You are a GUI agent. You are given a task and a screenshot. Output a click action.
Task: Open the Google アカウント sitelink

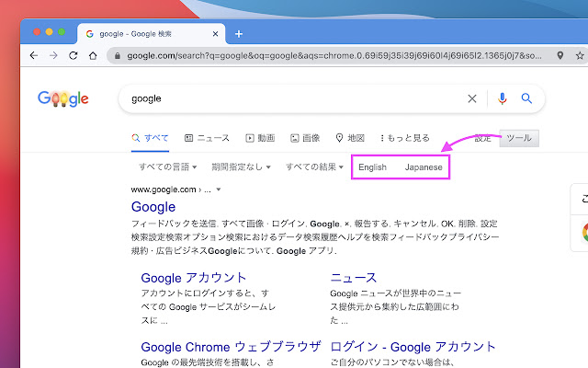(194, 277)
